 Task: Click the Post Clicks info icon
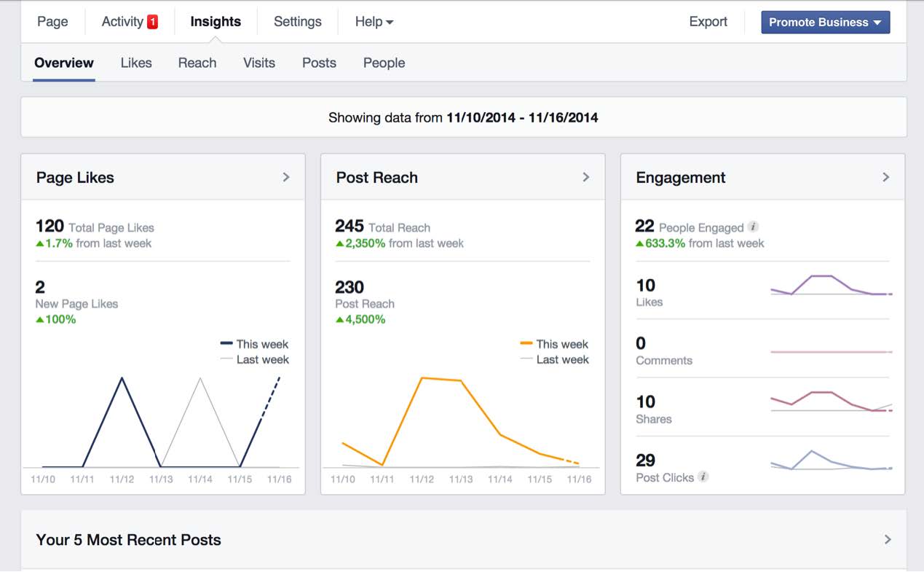(x=703, y=477)
